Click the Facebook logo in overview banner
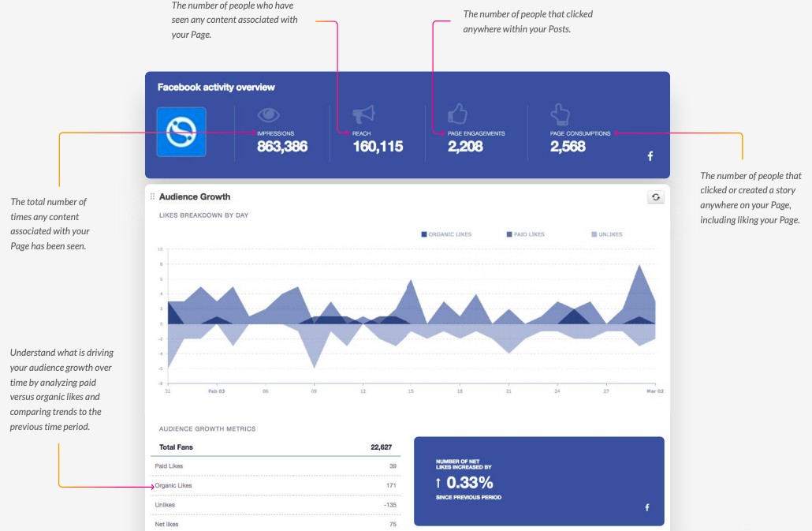 pyautogui.click(x=650, y=156)
